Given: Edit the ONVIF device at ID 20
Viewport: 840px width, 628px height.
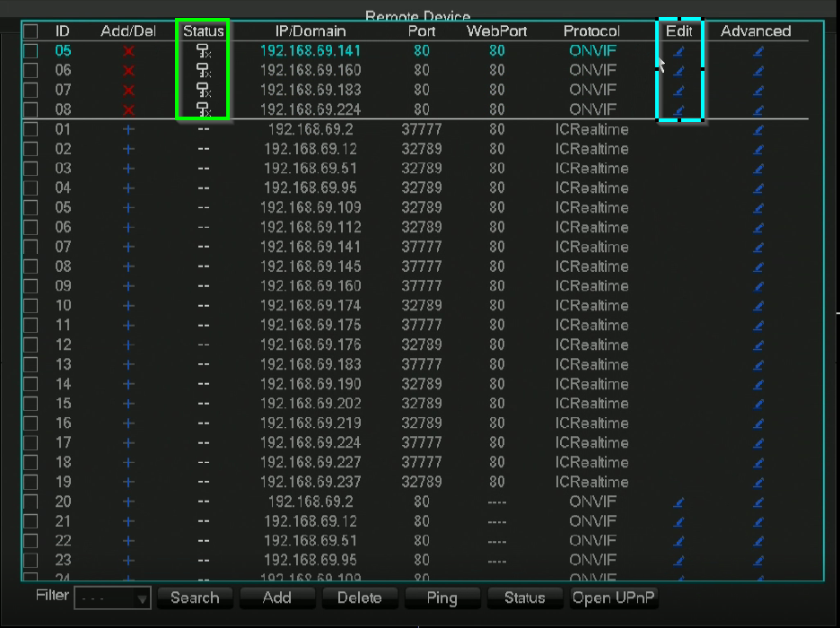Looking at the screenshot, I should click(679, 502).
